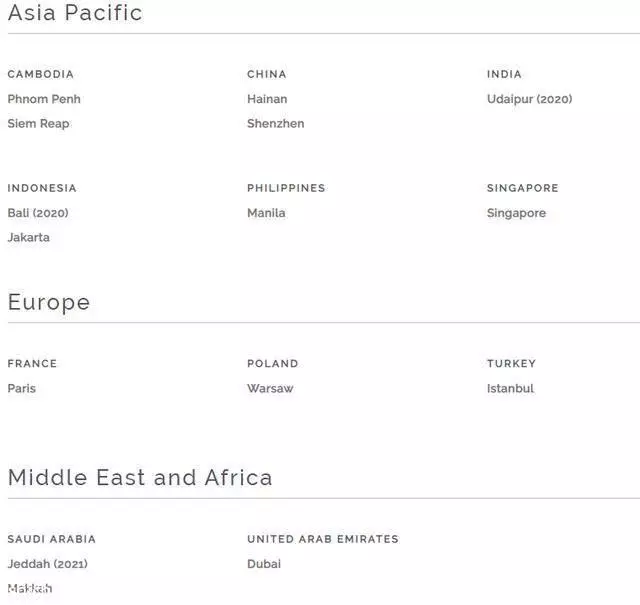Click Paris under France
Image resolution: width=640 pixels, height=605 pixels.
(22, 388)
